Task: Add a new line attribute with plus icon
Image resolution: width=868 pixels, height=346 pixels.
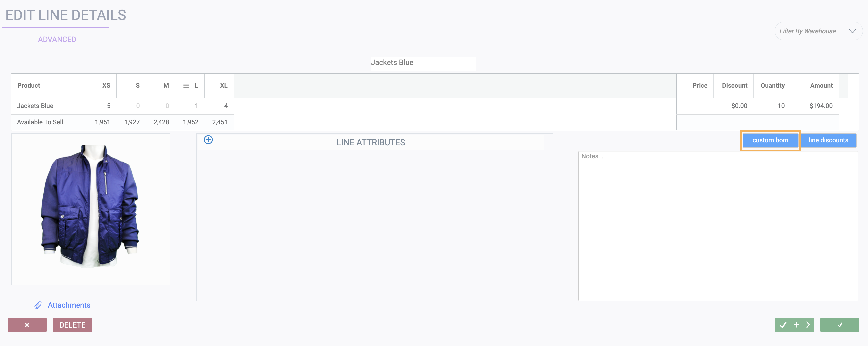Action: tap(208, 140)
